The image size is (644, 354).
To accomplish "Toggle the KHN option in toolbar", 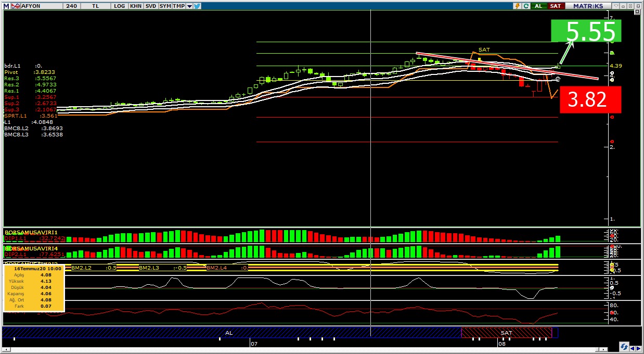I will pos(135,6).
